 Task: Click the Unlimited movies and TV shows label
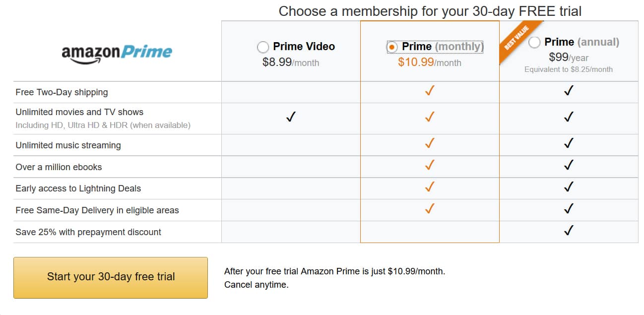[x=79, y=112]
